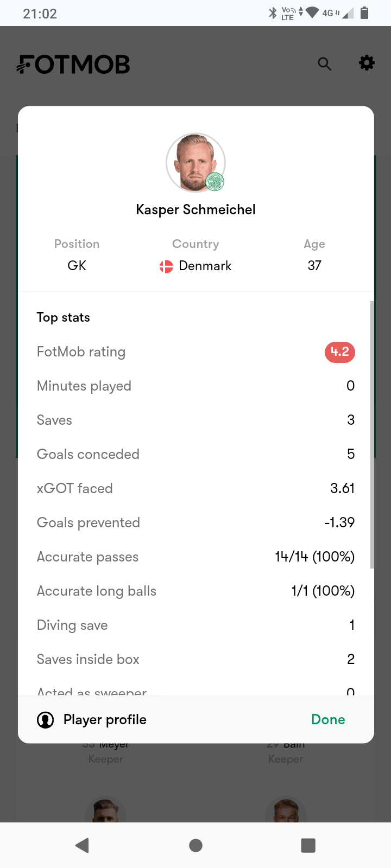Tap the Celtic club badge
This screenshot has height=868, width=391.
(x=216, y=182)
